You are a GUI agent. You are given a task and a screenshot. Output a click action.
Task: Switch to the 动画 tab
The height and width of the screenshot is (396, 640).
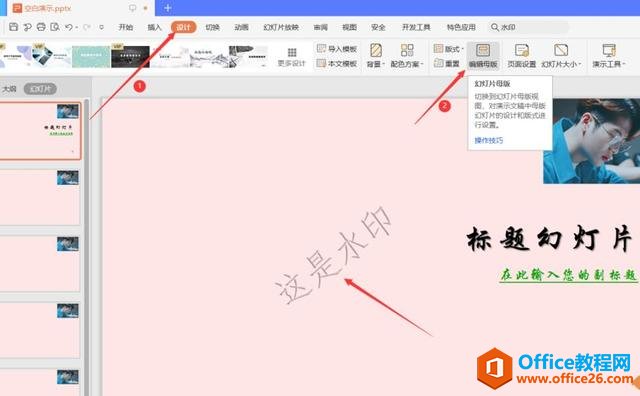point(241,27)
